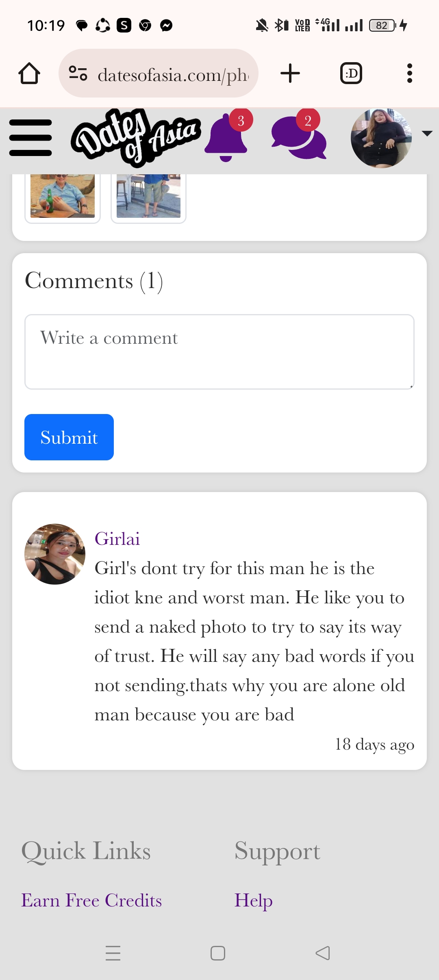The image size is (439, 980).
Task: Select the datesofasia.com address bar
Action: 159,74
